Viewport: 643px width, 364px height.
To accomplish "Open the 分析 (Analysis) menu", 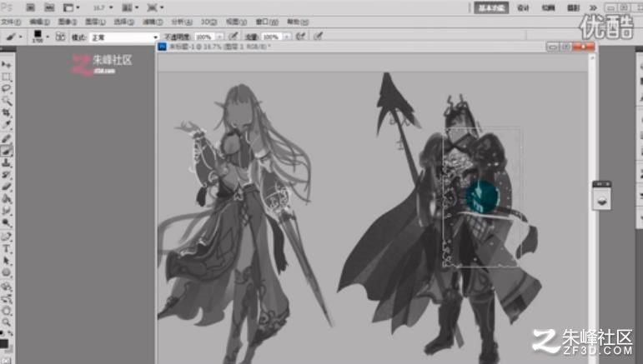I will pos(182,22).
